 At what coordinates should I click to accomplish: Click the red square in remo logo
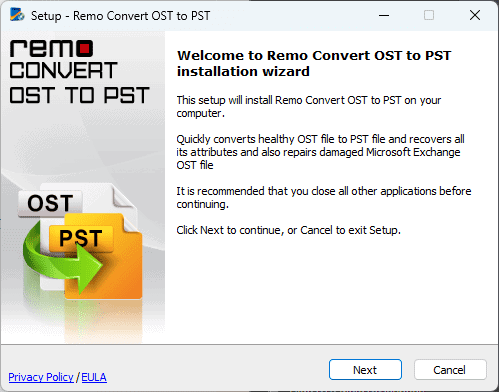pos(85,49)
